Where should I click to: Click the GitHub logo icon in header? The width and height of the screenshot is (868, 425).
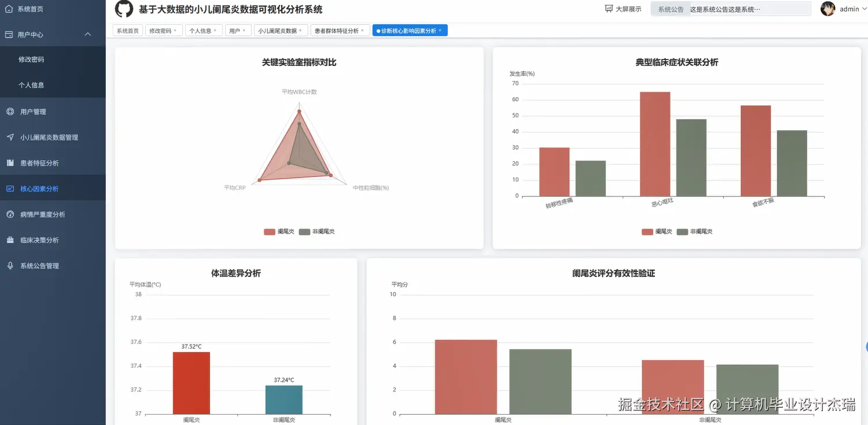point(124,9)
